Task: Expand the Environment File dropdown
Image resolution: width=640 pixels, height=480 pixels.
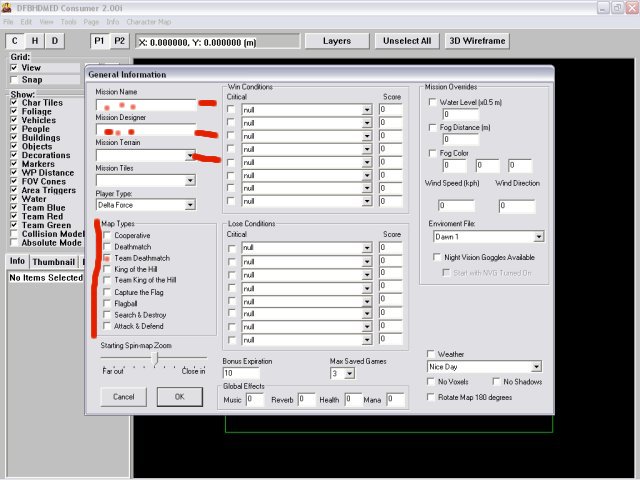Action: pyautogui.click(x=538, y=237)
